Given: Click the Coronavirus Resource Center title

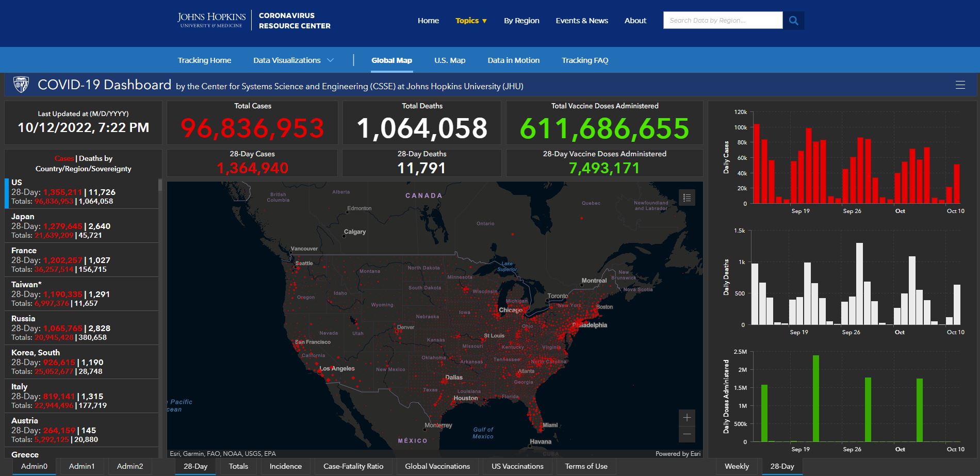Looking at the screenshot, I should 295,21.
